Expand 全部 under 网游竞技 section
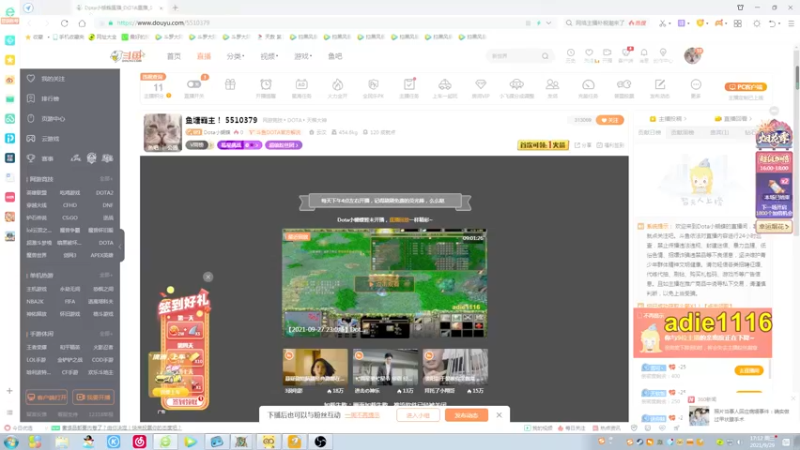Image resolution: width=800 pixels, height=450 pixels. (106, 179)
